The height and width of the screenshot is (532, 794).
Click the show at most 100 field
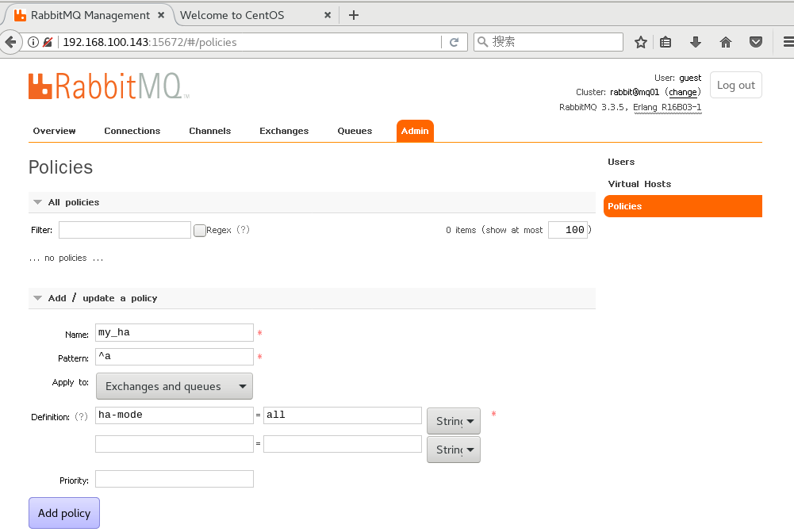pos(568,230)
